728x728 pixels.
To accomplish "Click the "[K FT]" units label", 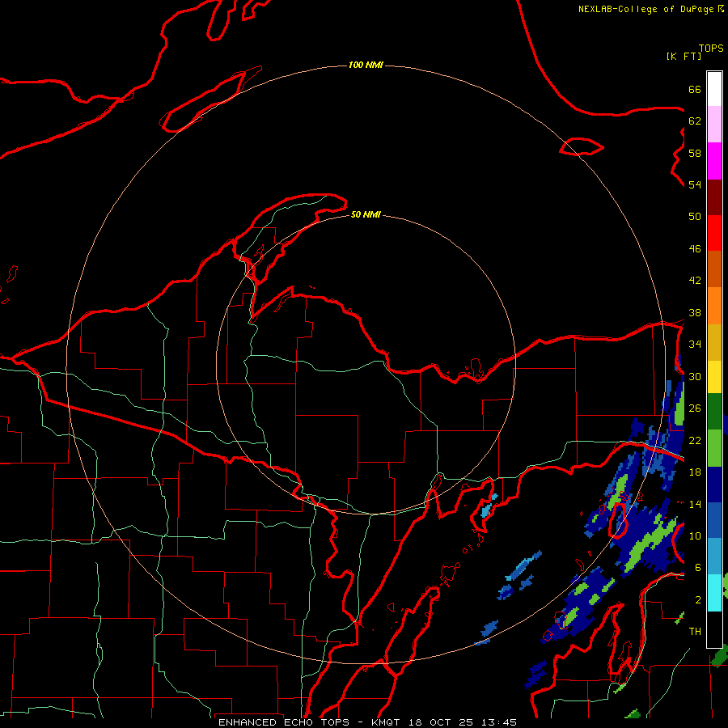I will pyautogui.click(x=684, y=56).
